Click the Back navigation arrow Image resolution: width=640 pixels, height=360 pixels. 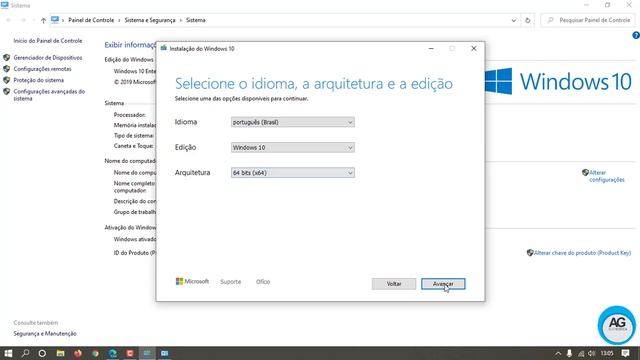coord(9,20)
